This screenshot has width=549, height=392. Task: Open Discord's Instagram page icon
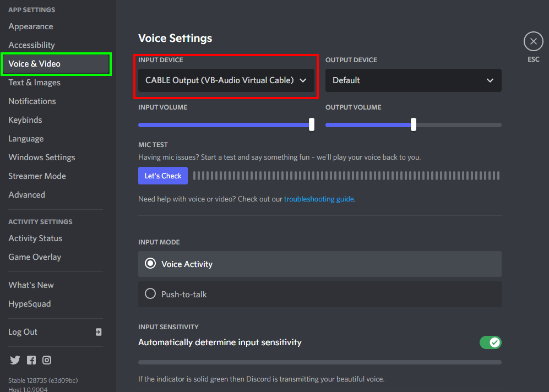point(47,360)
